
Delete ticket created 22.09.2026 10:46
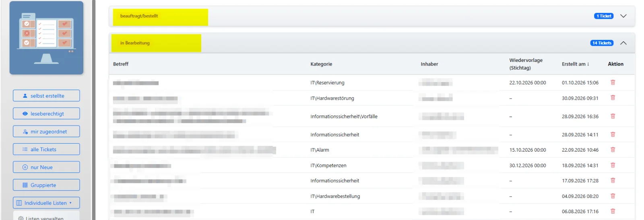point(613,150)
